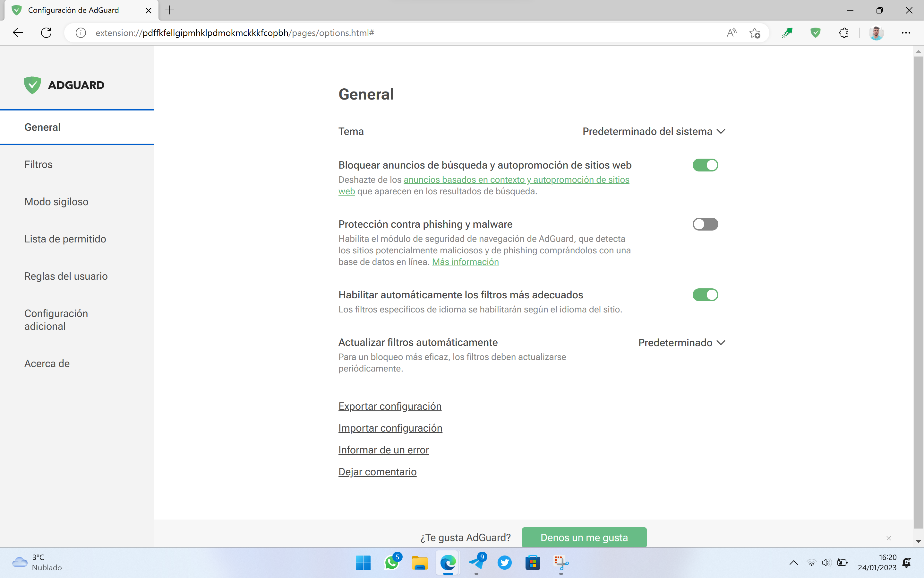Open File Explorer from the taskbar
The height and width of the screenshot is (578, 924).
pos(420,563)
